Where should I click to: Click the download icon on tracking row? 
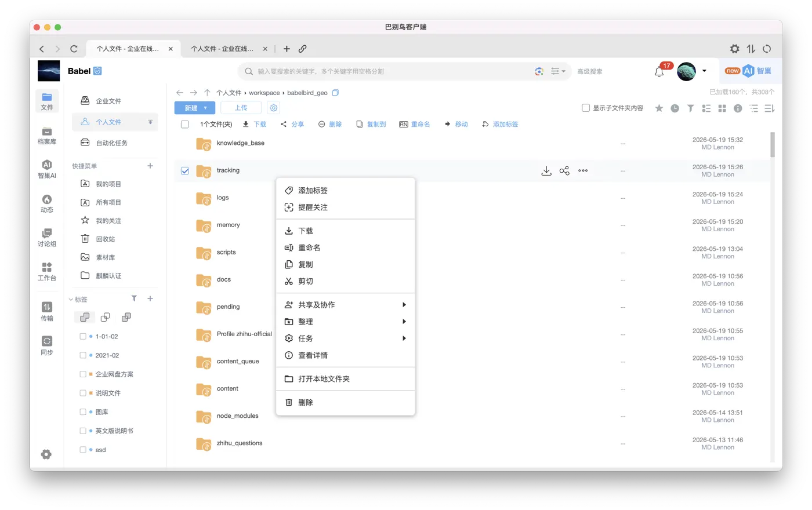pyautogui.click(x=546, y=170)
